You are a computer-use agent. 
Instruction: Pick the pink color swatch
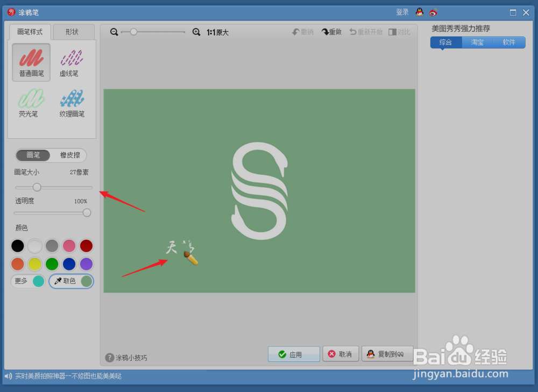point(69,246)
